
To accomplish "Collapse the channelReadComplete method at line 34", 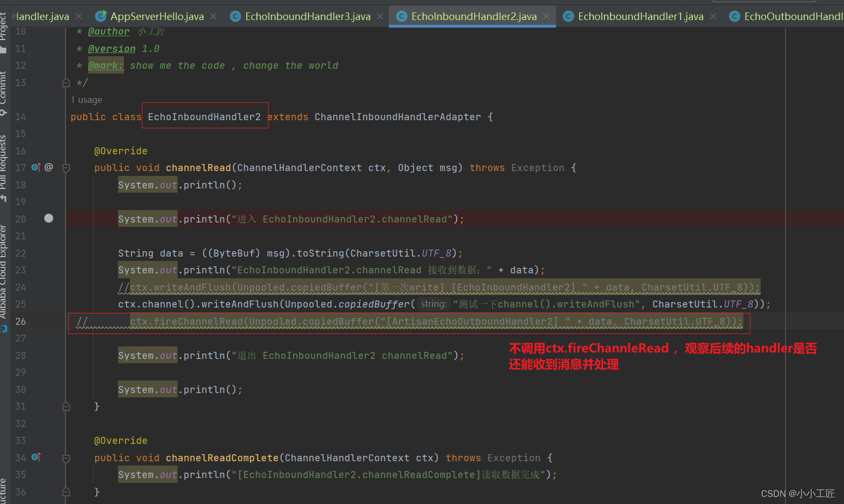I will point(66,458).
